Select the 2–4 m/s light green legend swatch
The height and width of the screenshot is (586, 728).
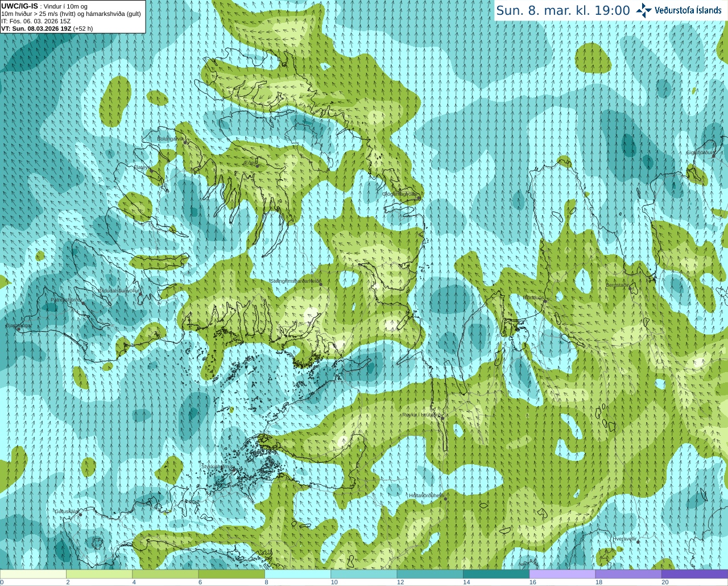(x=99, y=574)
